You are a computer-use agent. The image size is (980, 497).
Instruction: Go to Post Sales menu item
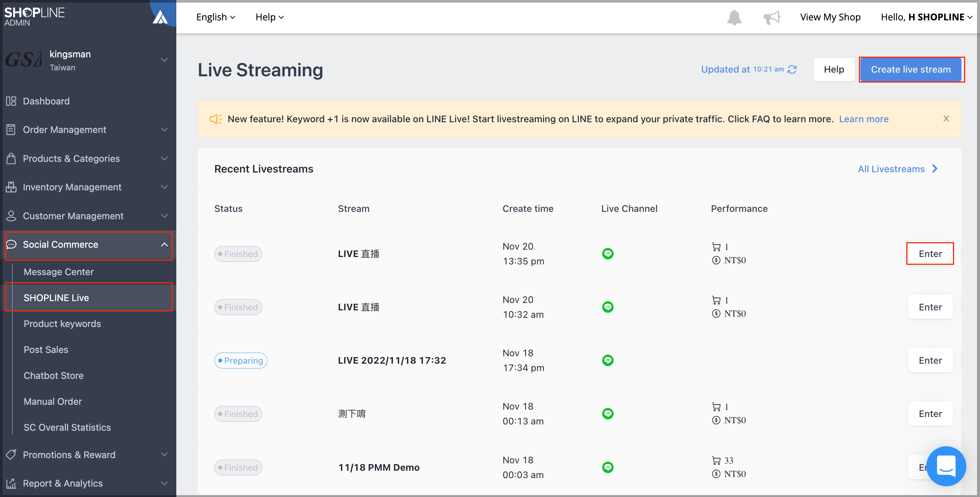pyautogui.click(x=46, y=349)
